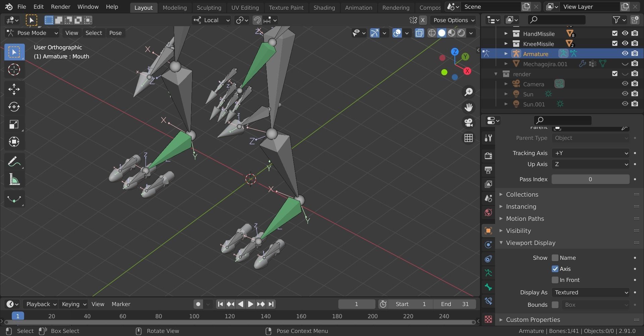Uncheck the KneeMissile collection checkbox
Image resolution: width=644 pixels, height=336 pixels.
(614, 44)
